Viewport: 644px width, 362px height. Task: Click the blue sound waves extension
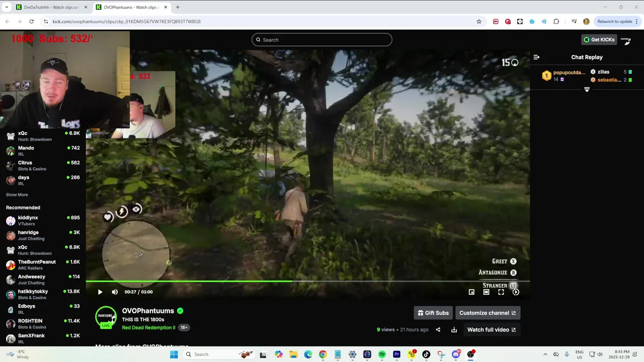(544, 22)
